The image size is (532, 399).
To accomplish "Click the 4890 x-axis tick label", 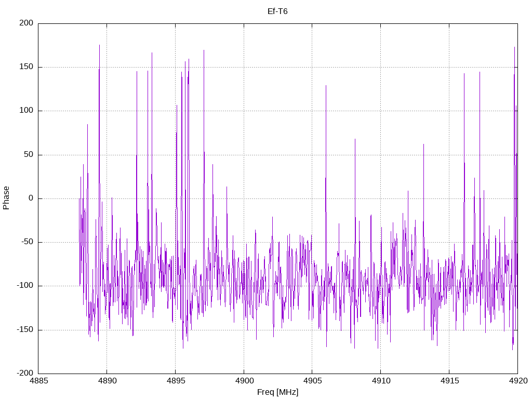I will 107,381.
